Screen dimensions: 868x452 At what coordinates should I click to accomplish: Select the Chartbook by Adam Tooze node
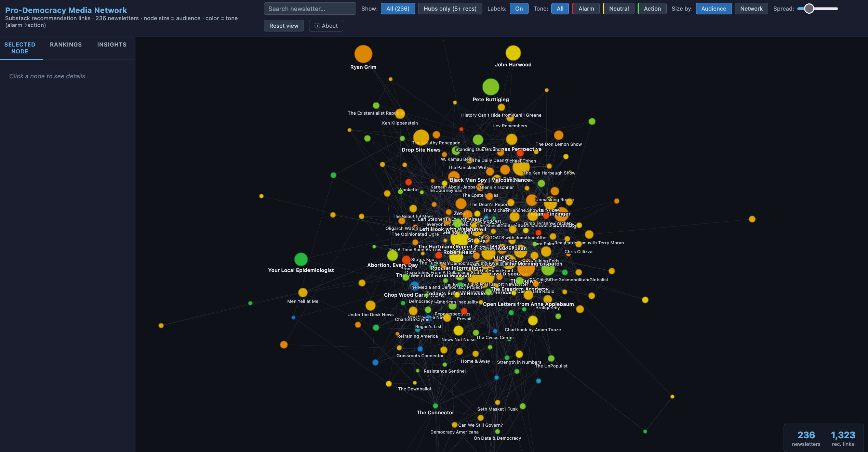[x=533, y=321]
